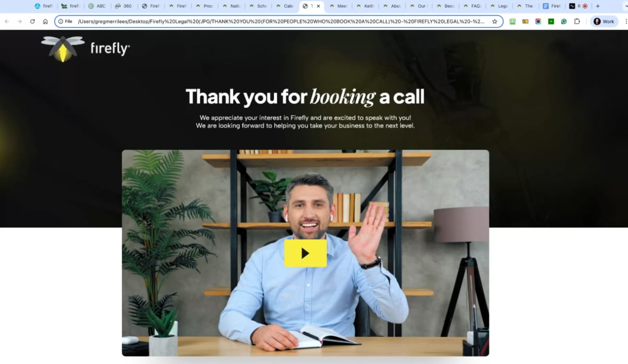Viewport: 628px width, 364px height.
Task: Click the forward navigation arrow
Action: (19, 21)
